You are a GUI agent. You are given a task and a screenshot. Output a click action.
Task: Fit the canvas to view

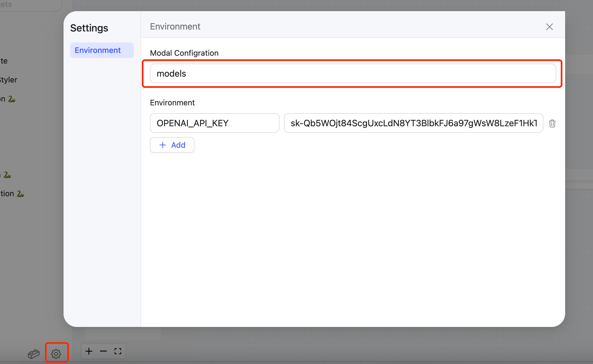[118, 351]
